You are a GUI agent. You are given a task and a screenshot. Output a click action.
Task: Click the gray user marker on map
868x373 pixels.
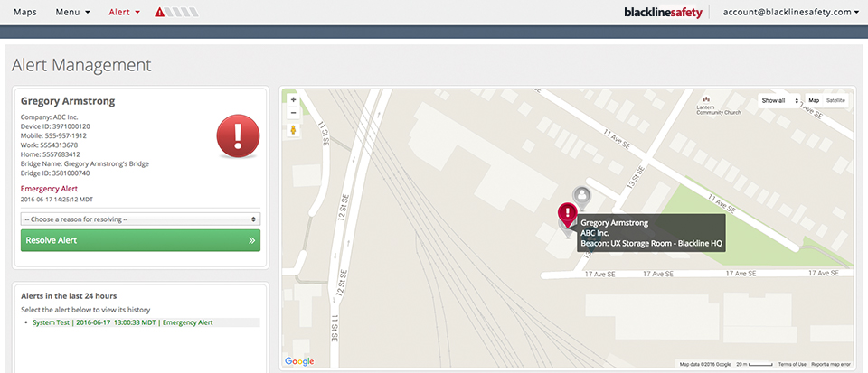pos(582,195)
